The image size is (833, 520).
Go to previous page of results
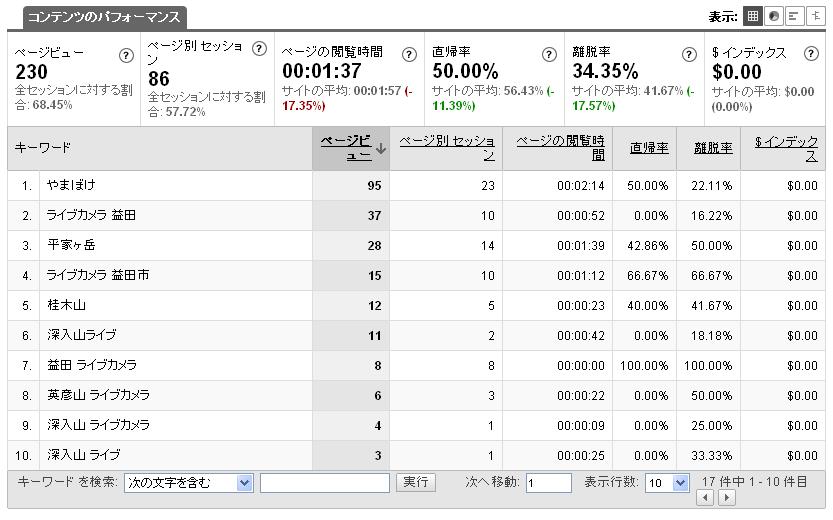[706, 498]
